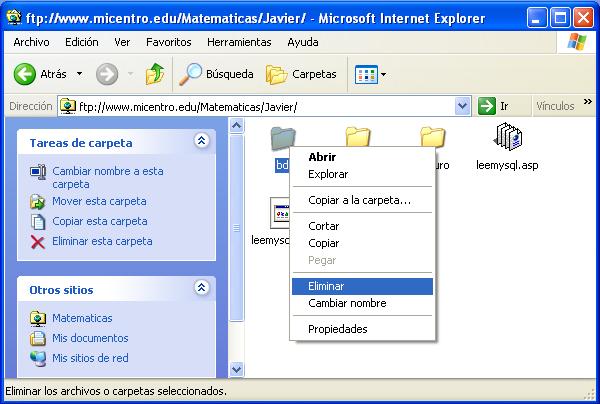Screen dimensions: 600x404
Task: Open the forward button history dropdown arrow
Action: click(x=128, y=74)
